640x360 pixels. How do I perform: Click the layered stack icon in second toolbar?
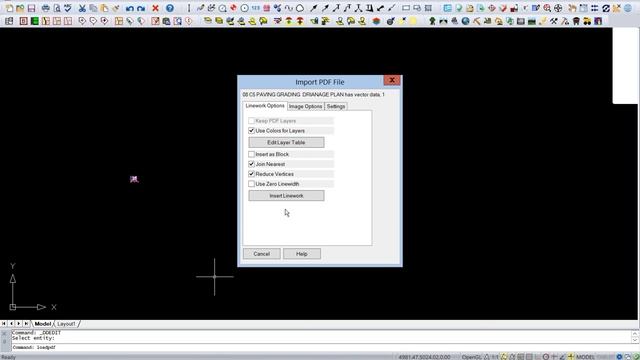[x=376, y=20]
